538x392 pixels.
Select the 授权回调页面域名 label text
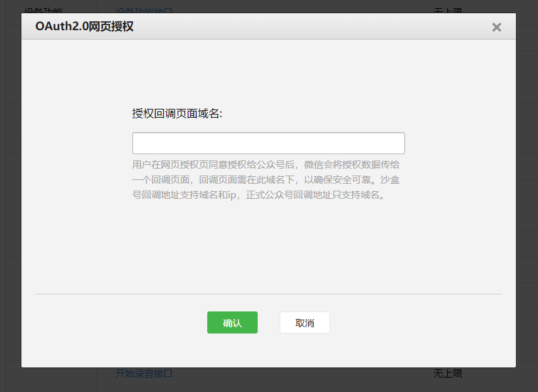tap(177, 113)
